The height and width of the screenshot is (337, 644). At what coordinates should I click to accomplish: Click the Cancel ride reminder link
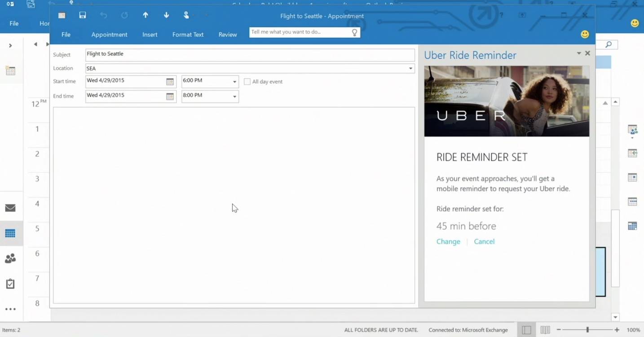tap(484, 241)
